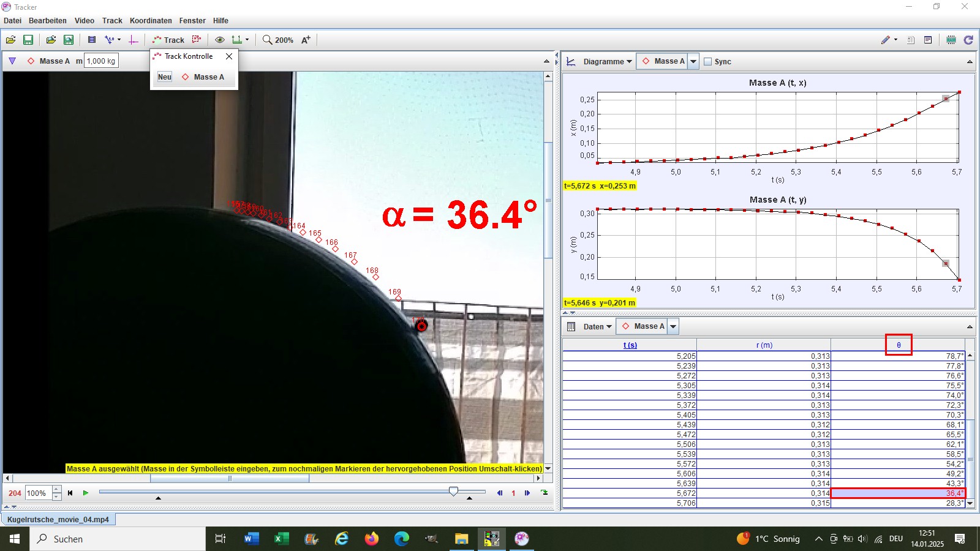This screenshot has height=551, width=980.
Task: Click the Neu button in Track Kontrolle
Action: tap(165, 77)
